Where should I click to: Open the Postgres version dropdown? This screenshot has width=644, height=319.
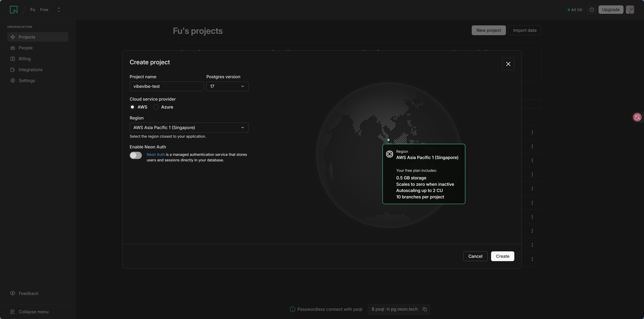[227, 86]
